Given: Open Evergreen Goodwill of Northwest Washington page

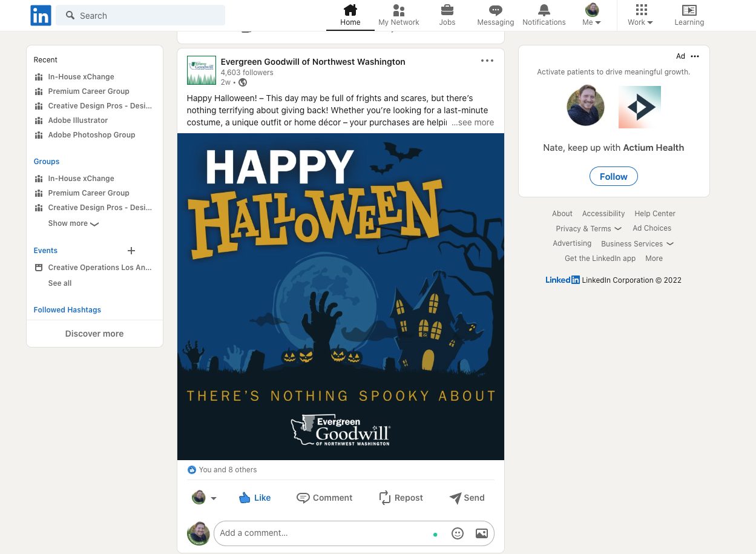Looking at the screenshot, I should (313, 62).
